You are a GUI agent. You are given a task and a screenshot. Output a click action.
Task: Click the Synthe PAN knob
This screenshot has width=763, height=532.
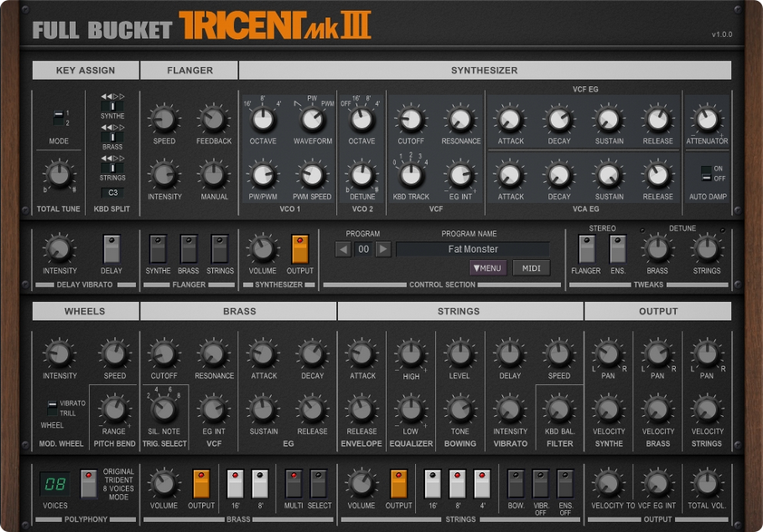click(608, 354)
